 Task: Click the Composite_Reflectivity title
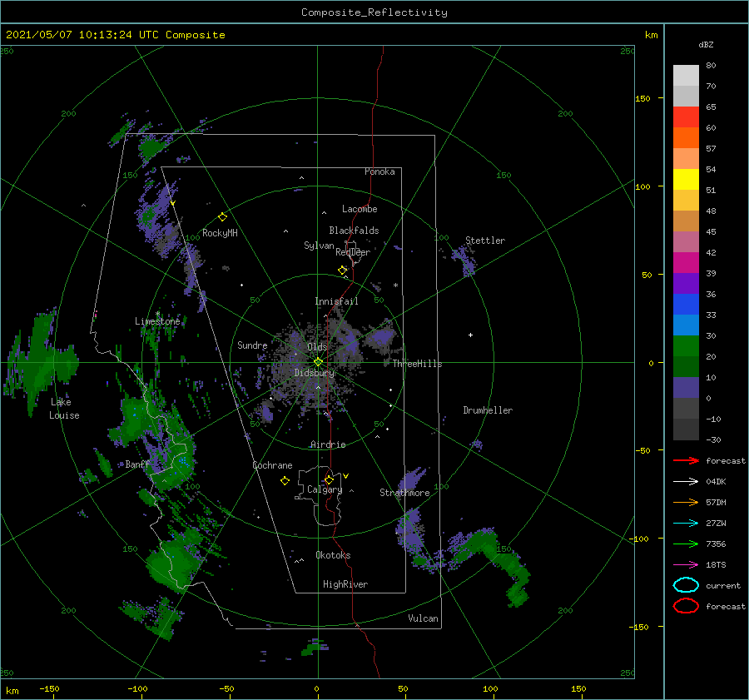click(374, 12)
